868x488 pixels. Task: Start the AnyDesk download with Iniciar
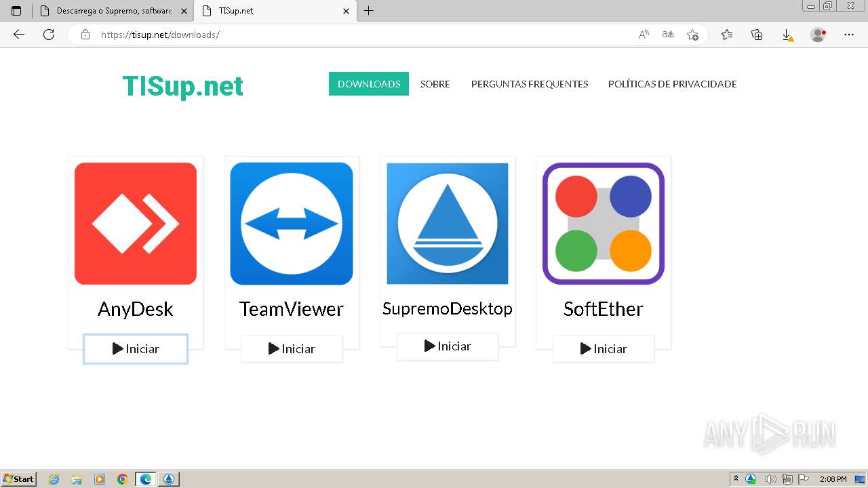pos(136,349)
